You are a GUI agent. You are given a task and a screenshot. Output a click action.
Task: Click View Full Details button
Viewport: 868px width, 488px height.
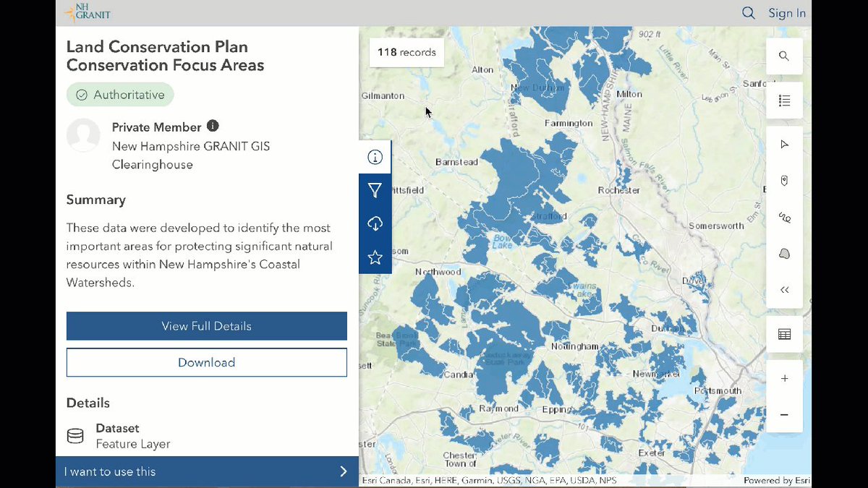[x=207, y=326]
